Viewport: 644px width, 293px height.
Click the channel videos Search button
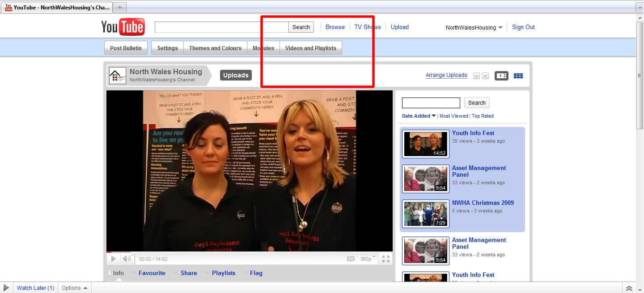tap(477, 102)
